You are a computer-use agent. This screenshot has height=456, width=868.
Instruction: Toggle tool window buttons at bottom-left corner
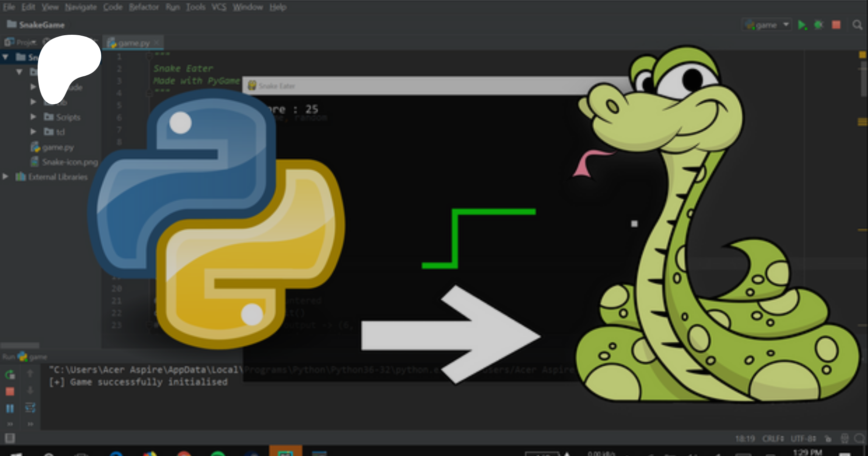[10, 438]
